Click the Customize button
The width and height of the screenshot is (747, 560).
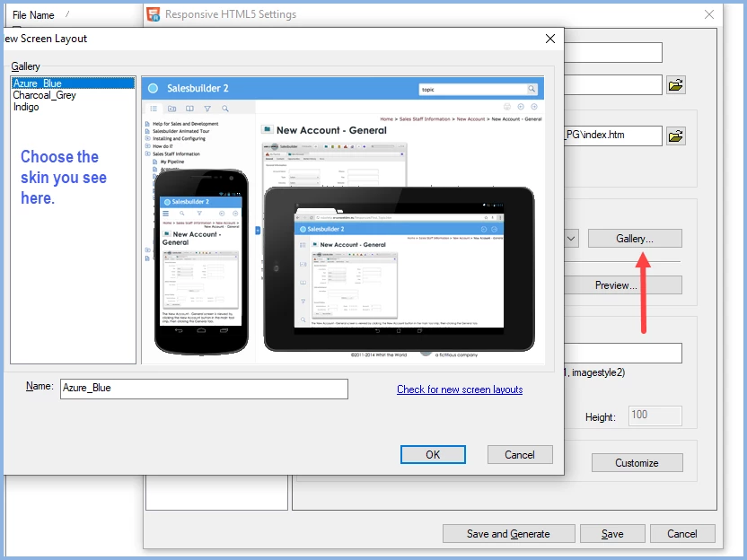637,463
